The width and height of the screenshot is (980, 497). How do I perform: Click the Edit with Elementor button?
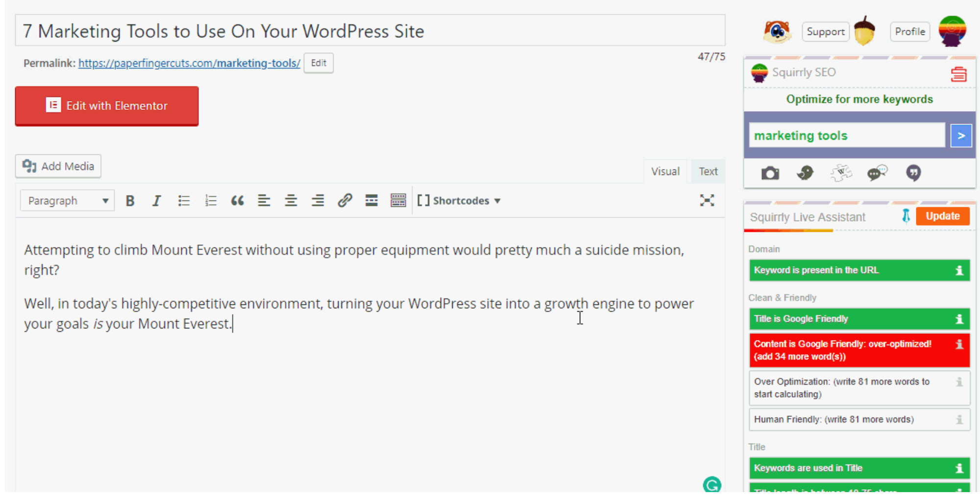point(106,106)
